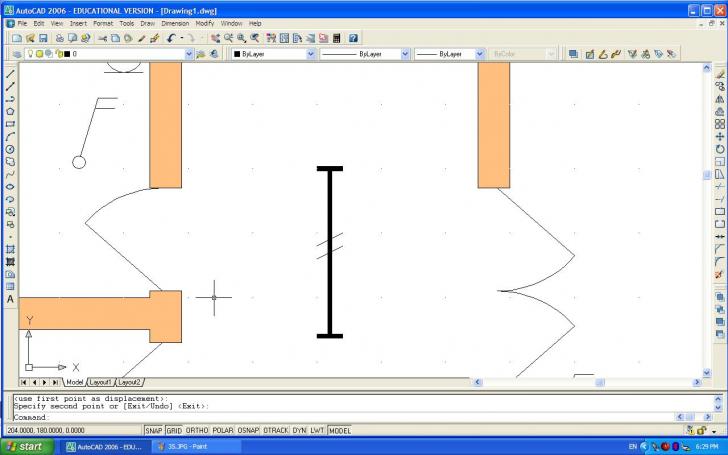This screenshot has width=728, height=455.
Task: Select the Revision Cloud tool
Action: pos(10,162)
